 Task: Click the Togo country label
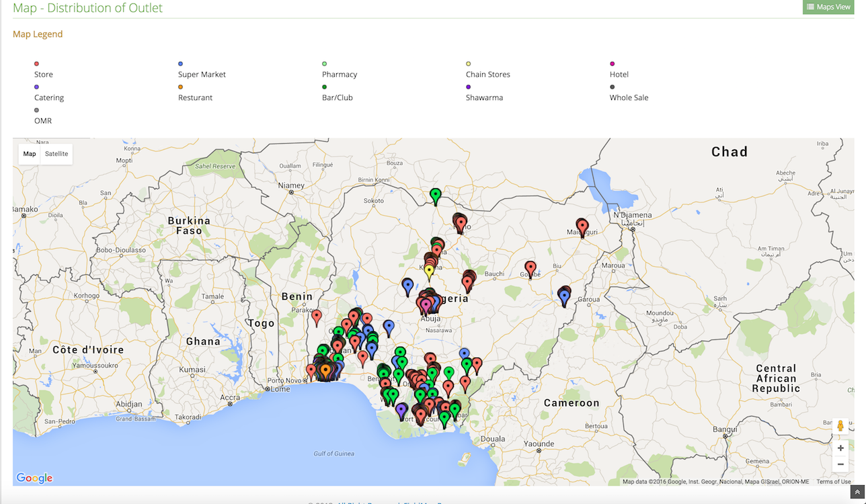[261, 323]
